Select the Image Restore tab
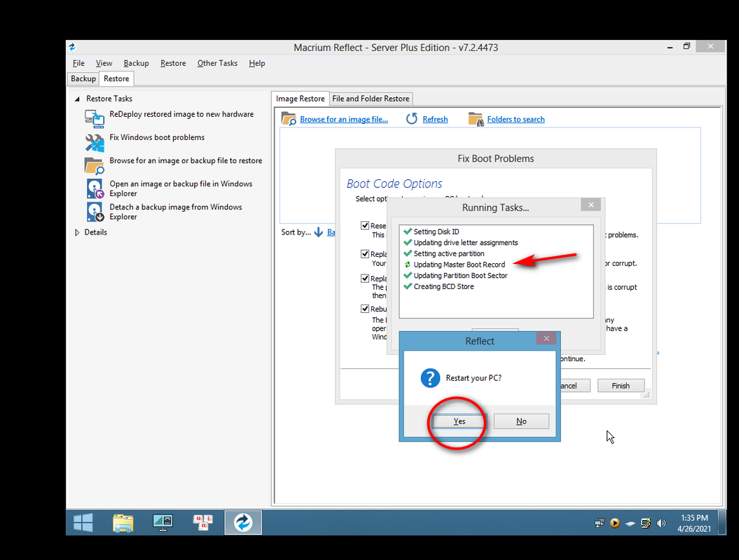 (x=301, y=99)
